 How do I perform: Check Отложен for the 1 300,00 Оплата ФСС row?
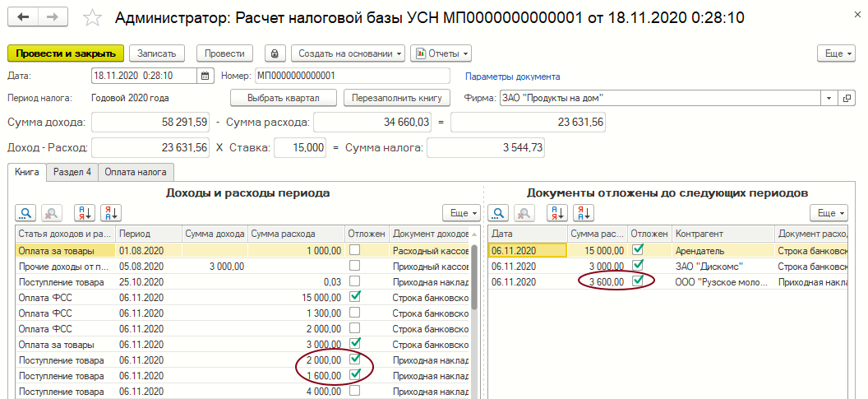pos(355,312)
